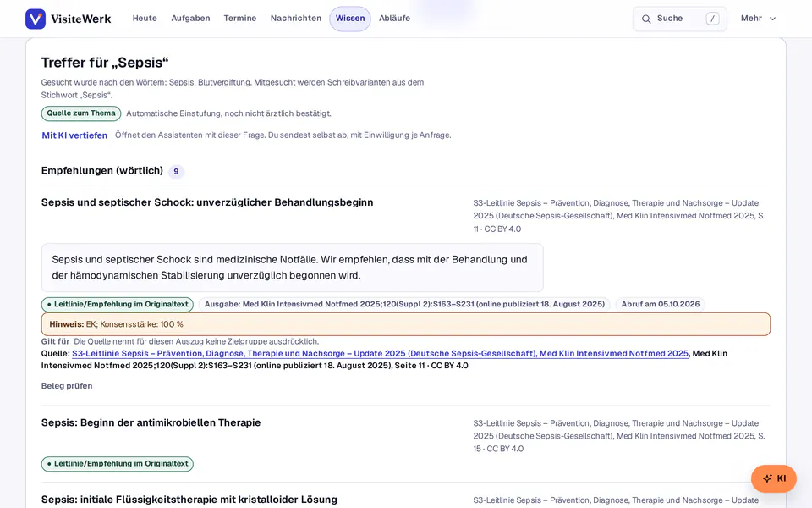Click the Automatische Einstufung note text

pos(229,113)
